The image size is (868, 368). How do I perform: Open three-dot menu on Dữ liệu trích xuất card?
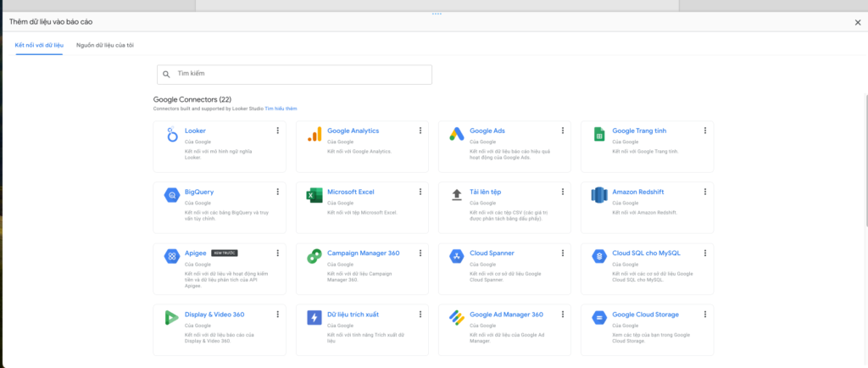pos(420,314)
